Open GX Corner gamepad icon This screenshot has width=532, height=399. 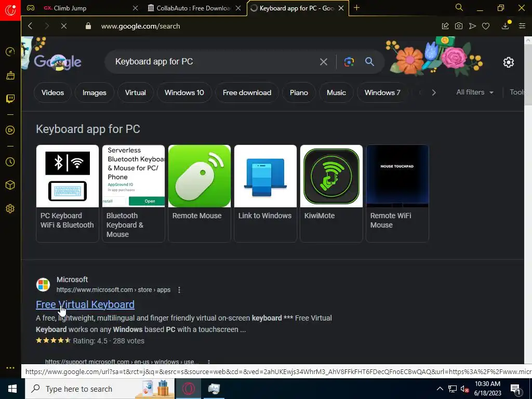pyautogui.click(x=31, y=8)
